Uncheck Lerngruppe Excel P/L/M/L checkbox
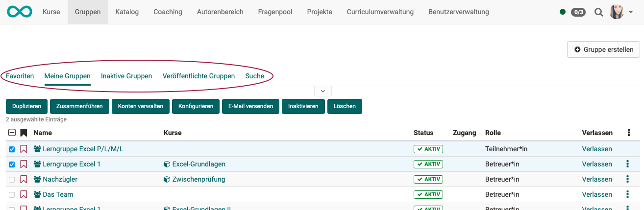Screen dimensions: 644x210 pos(12,149)
